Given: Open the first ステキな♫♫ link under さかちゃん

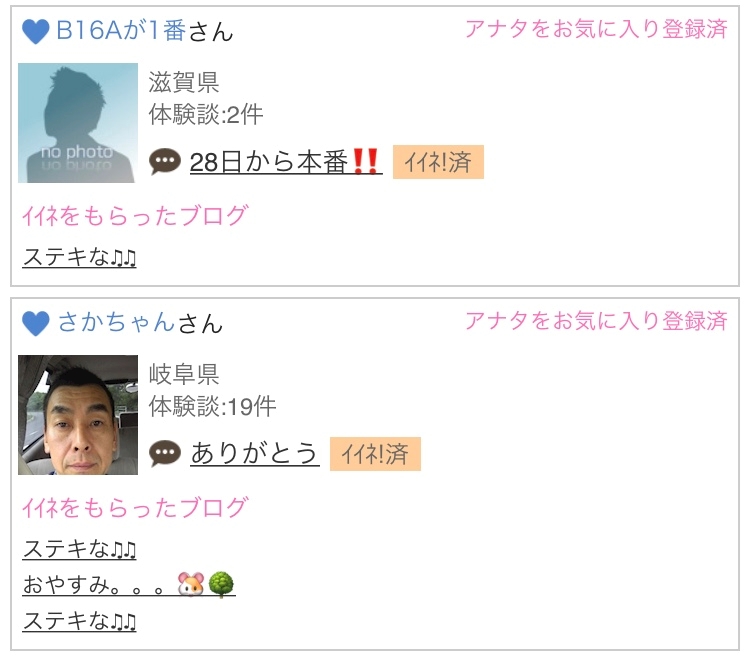Looking at the screenshot, I should (79, 549).
